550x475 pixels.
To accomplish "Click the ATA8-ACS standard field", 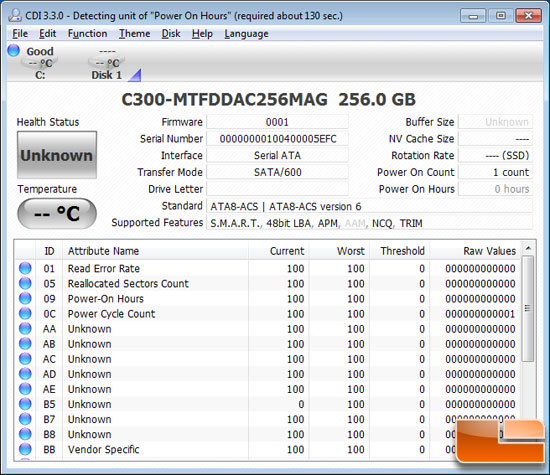I will [x=369, y=206].
